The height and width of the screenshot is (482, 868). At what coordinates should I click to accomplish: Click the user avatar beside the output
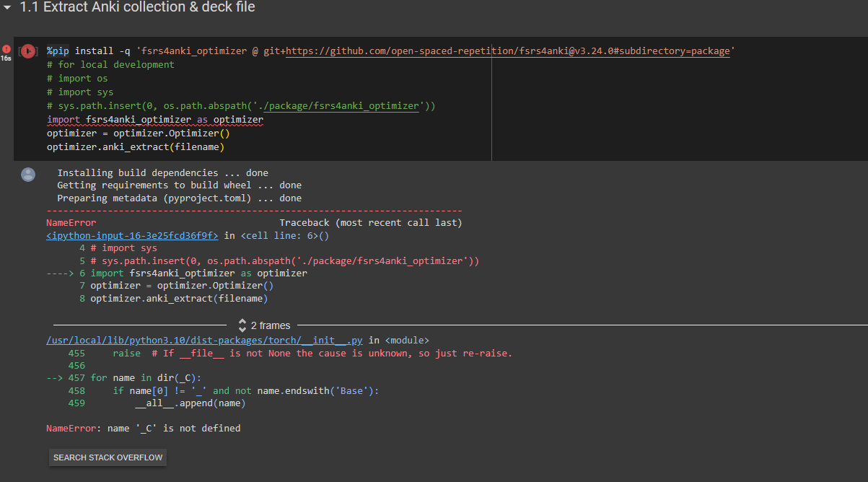coord(27,174)
